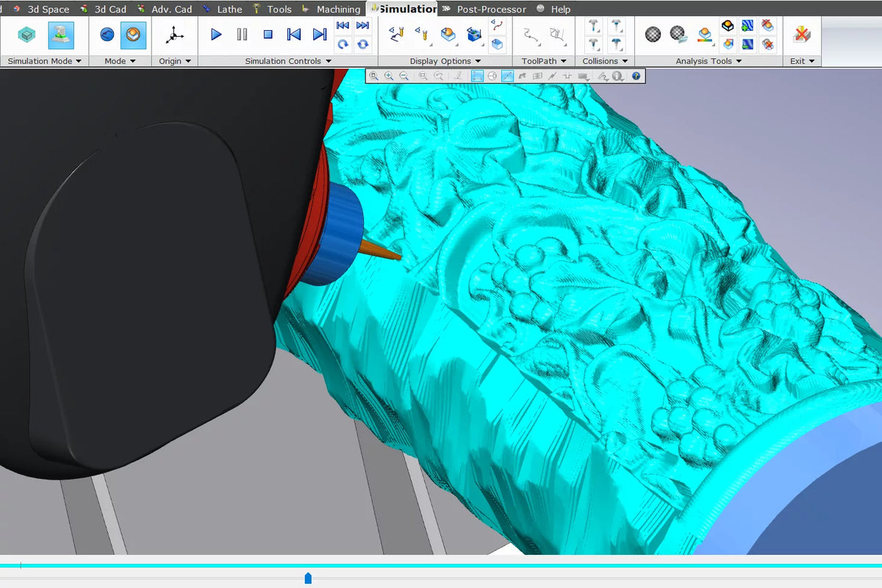Screen dimensions: 882x588
Task: Pause the running simulation
Action: [x=242, y=35]
